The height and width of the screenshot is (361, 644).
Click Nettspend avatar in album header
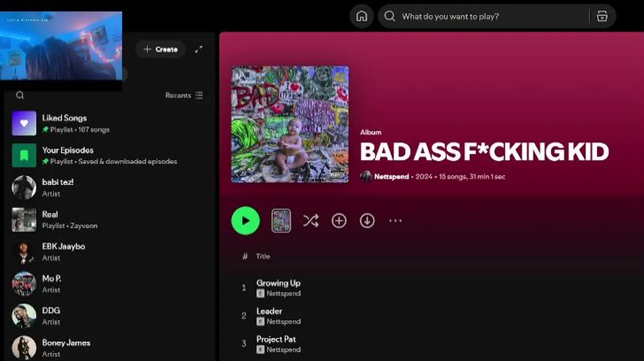366,176
